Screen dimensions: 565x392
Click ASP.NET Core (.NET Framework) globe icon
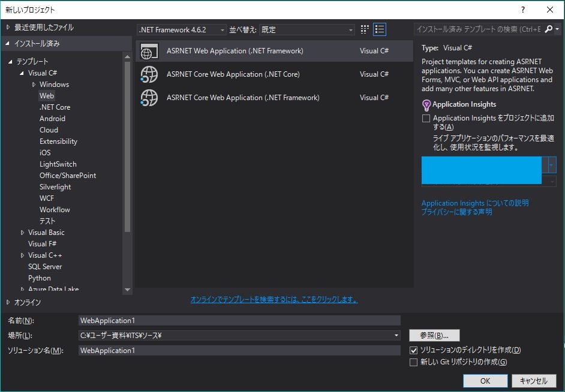pyautogui.click(x=149, y=98)
